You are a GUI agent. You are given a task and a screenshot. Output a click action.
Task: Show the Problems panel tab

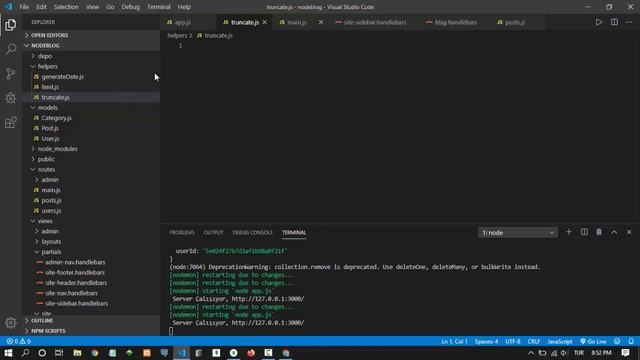(182, 232)
